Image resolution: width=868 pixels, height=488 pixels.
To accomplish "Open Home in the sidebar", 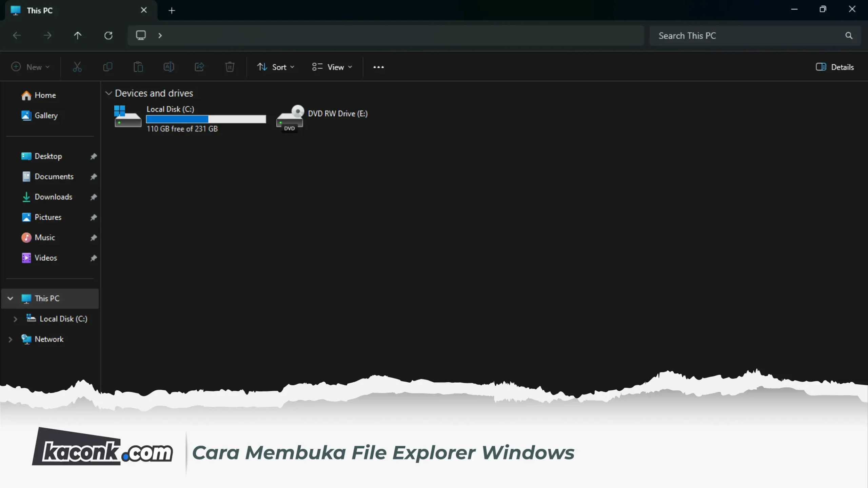I will 38,95.
